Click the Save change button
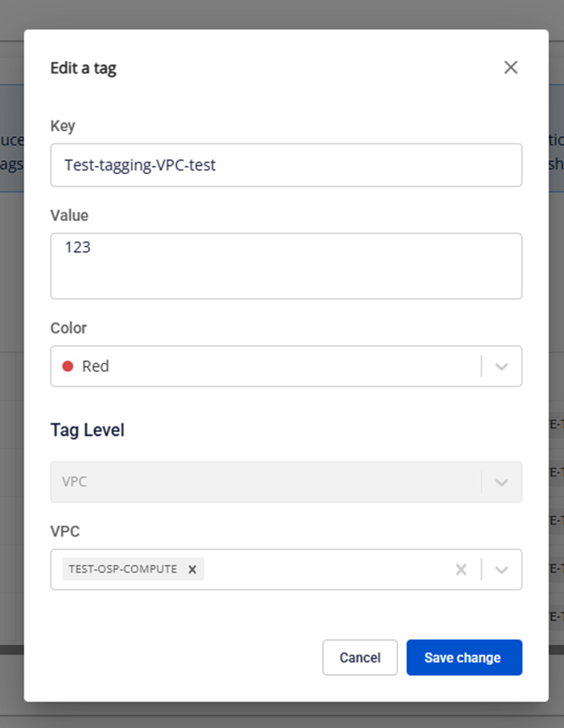Viewport: 564px width, 728px height. (x=463, y=658)
